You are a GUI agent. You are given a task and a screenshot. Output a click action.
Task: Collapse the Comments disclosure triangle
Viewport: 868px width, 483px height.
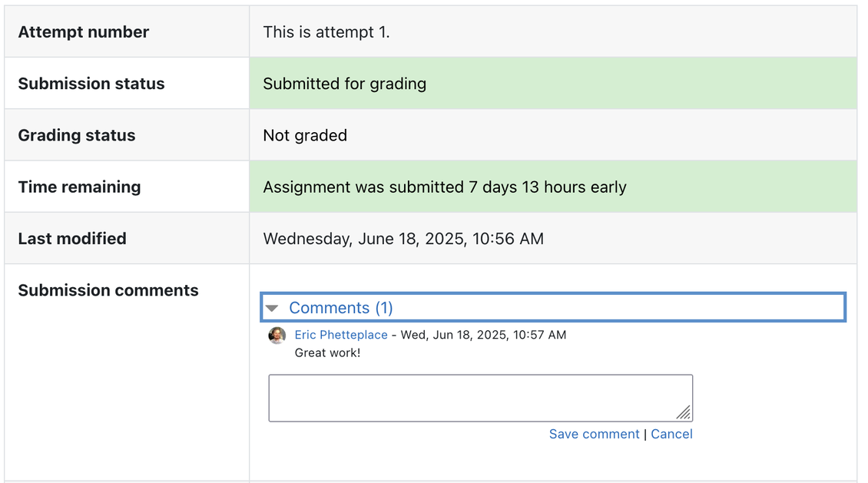273,307
